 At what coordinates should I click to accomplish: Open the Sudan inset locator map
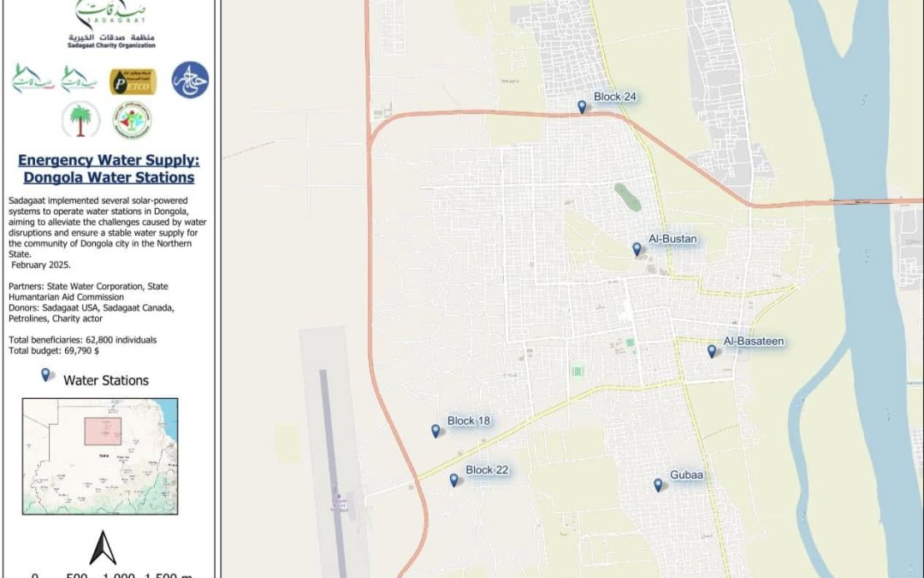click(100, 456)
